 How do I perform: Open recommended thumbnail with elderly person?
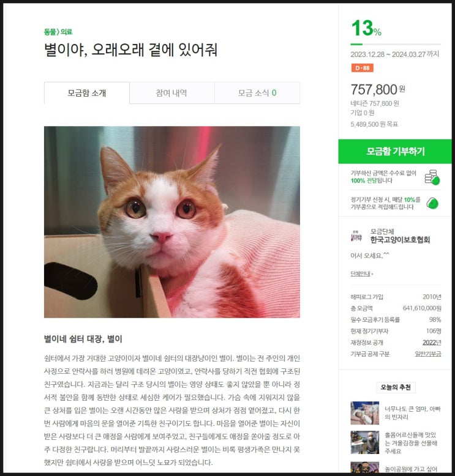[365, 442]
